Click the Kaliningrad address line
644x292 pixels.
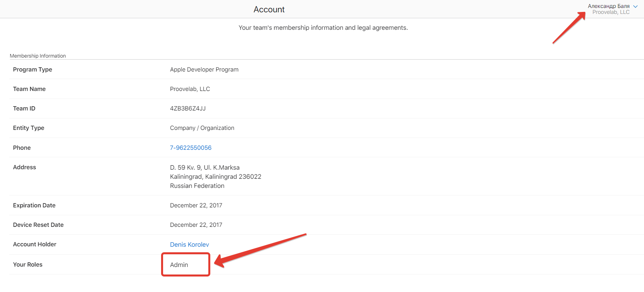[215, 177]
